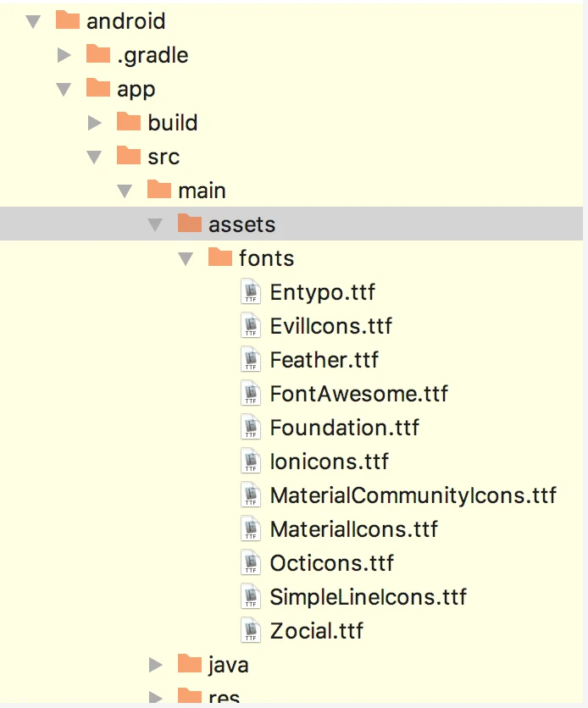588x708 pixels.
Task: Expand the java folder arrow
Action: [156, 665]
